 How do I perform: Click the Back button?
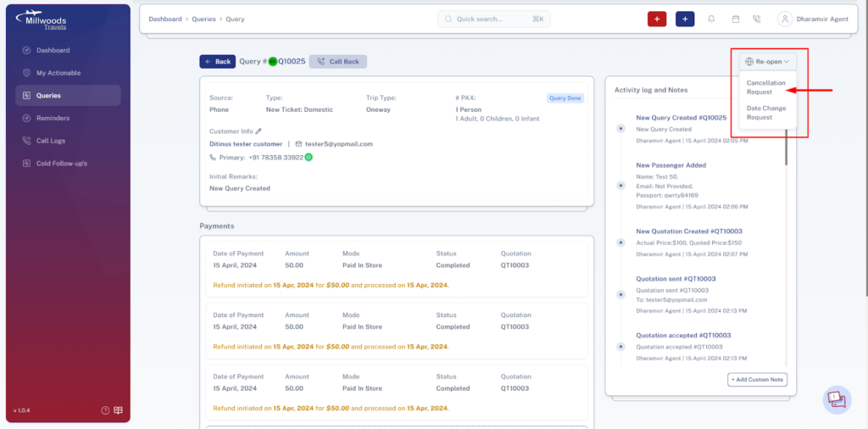coord(218,61)
